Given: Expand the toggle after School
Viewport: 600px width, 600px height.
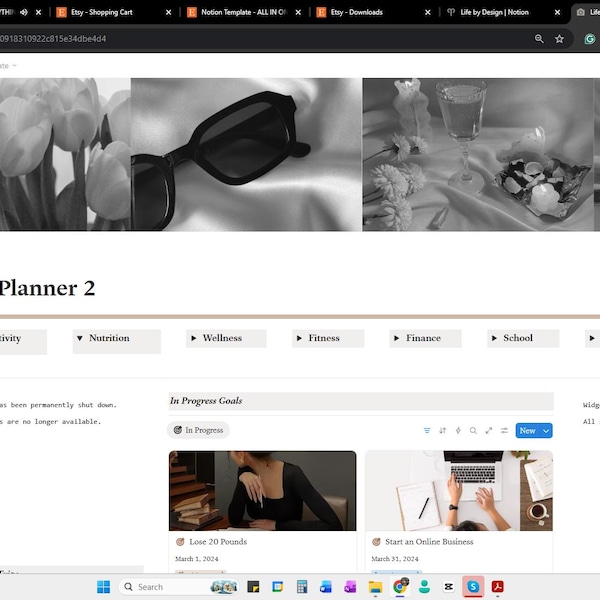Looking at the screenshot, I should (592, 338).
